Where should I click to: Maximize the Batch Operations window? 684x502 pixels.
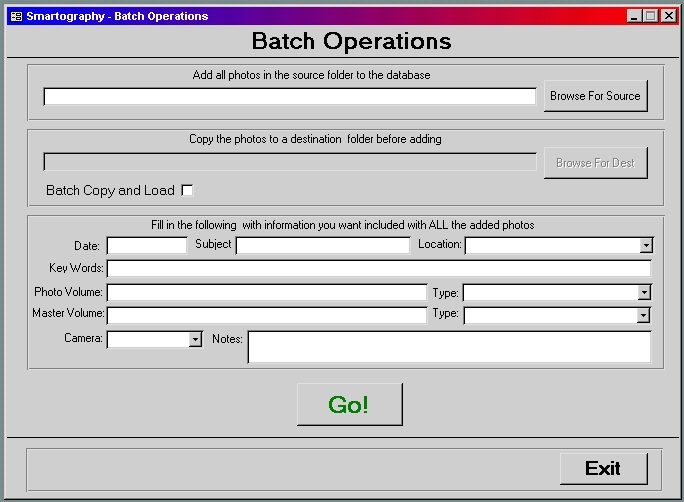coord(650,16)
